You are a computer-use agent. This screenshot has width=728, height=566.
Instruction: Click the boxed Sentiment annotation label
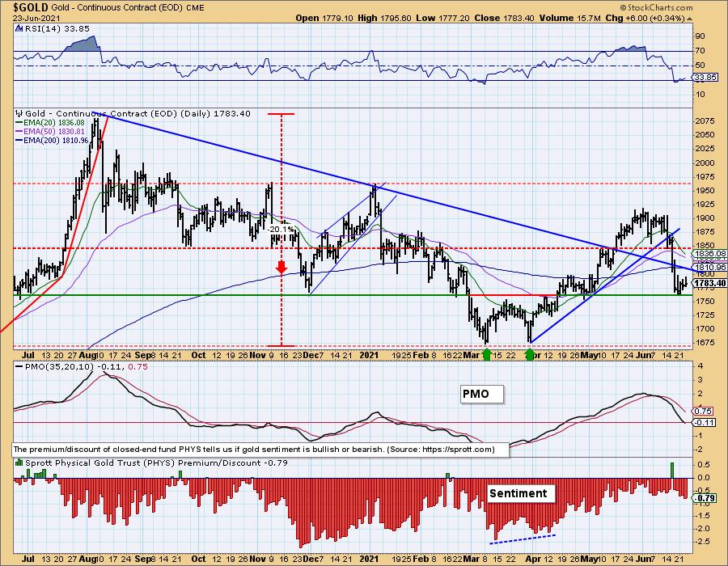521,493
